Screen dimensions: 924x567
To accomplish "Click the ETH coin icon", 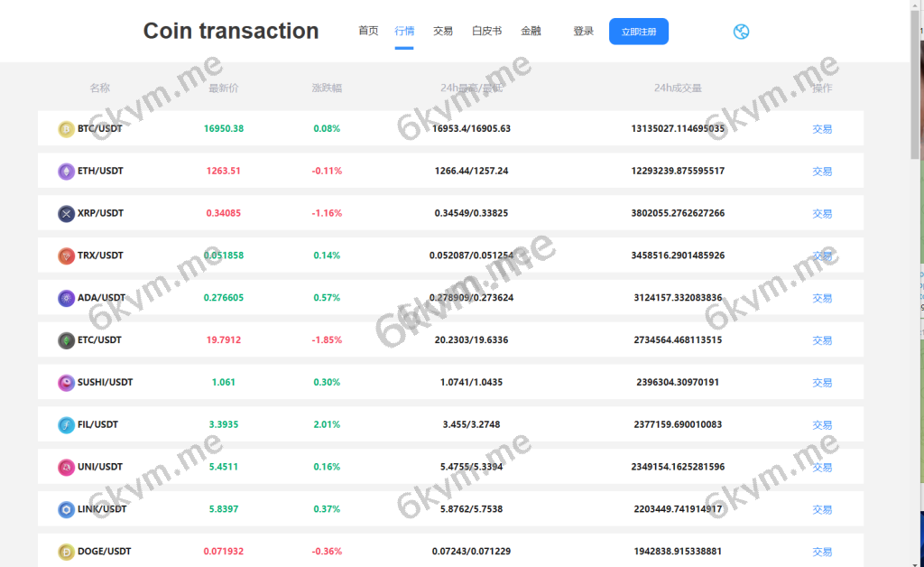I will coord(65,171).
